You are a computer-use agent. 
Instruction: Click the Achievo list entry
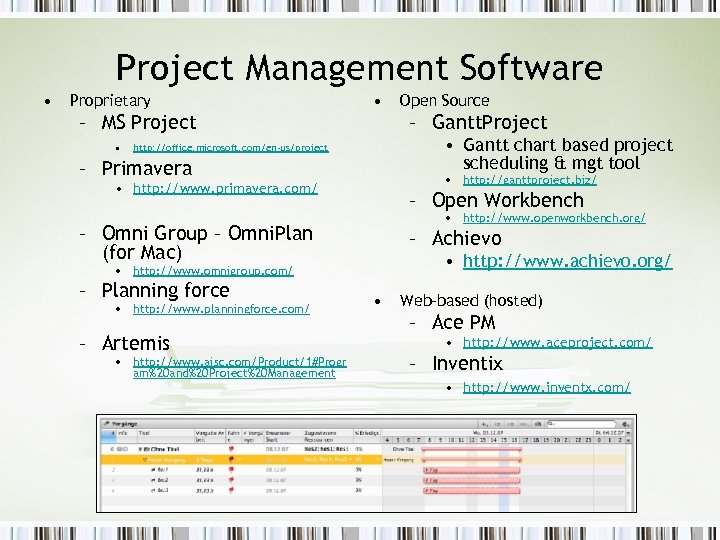467,238
